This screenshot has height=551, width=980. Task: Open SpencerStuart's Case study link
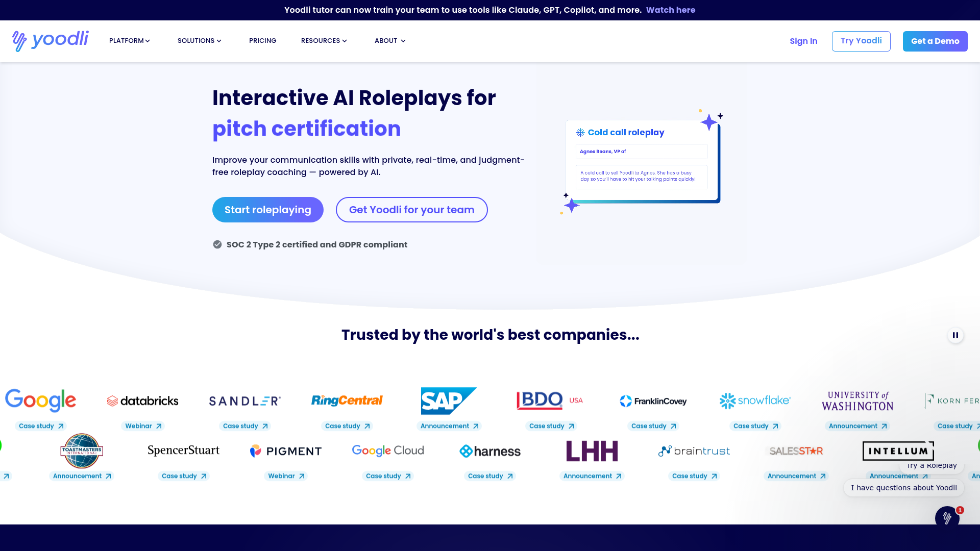184,476
